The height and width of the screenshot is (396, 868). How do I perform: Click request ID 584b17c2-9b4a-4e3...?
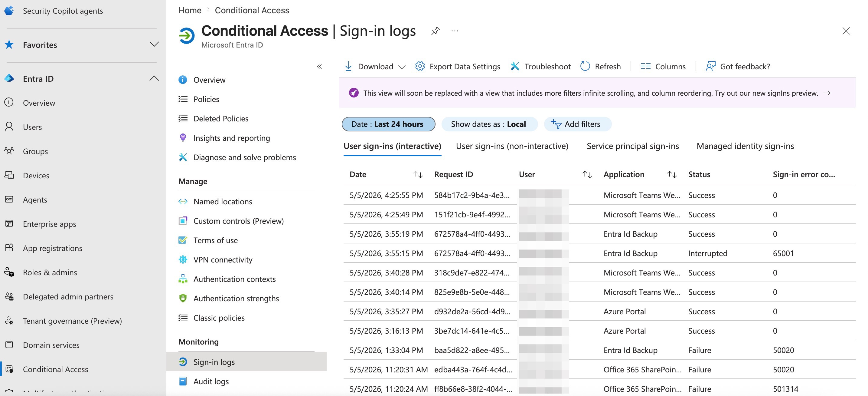472,195
